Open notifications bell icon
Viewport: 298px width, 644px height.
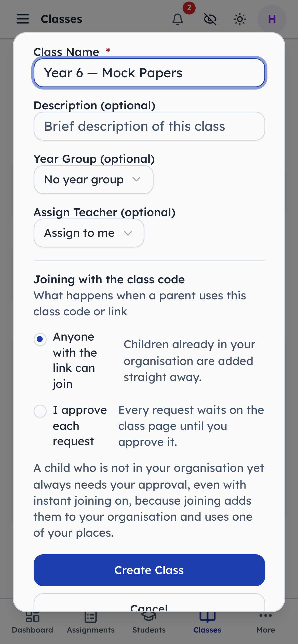pyautogui.click(x=178, y=19)
